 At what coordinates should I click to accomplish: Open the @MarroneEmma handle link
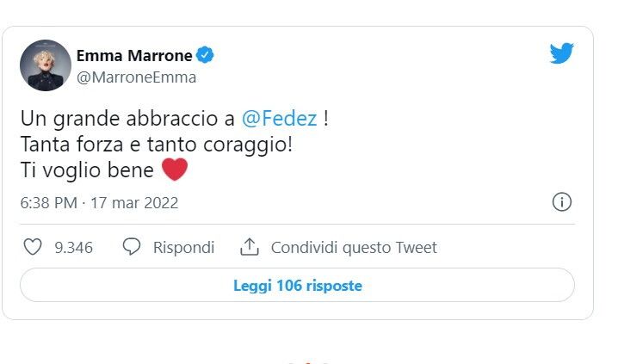(x=136, y=77)
